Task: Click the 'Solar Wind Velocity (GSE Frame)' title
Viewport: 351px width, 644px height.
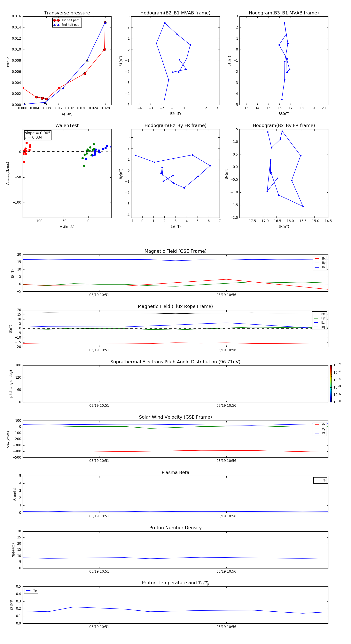Action: point(175,417)
